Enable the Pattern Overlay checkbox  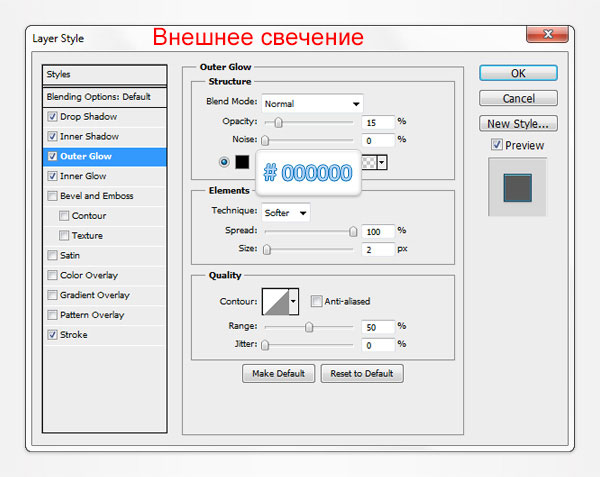52,315
